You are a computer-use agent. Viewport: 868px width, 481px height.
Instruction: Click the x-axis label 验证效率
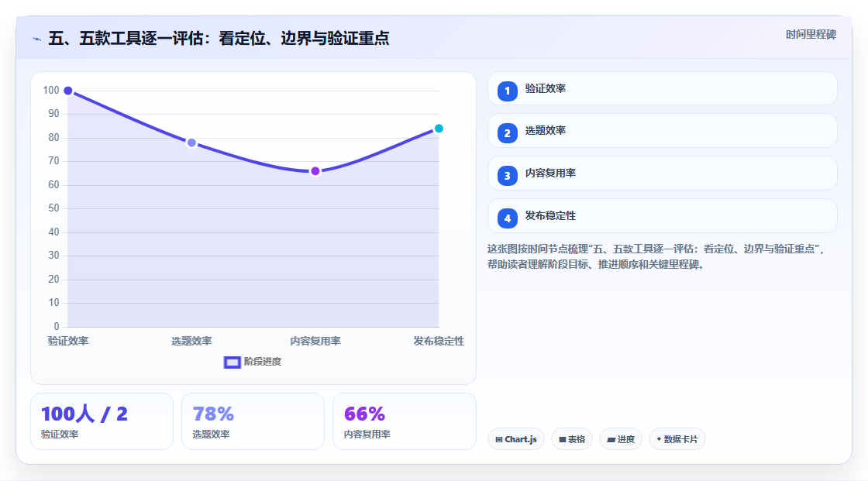[x=68, y=341]
